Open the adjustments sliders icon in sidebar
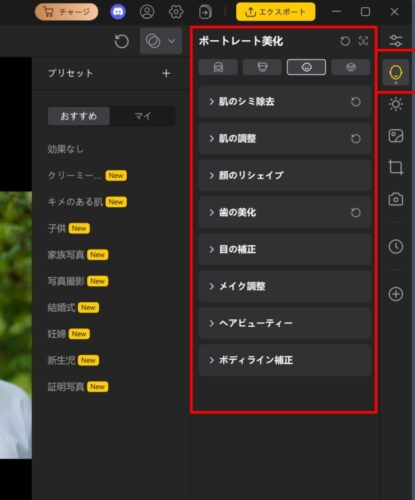The image size is (415, 500). click(x=396, y=41)
